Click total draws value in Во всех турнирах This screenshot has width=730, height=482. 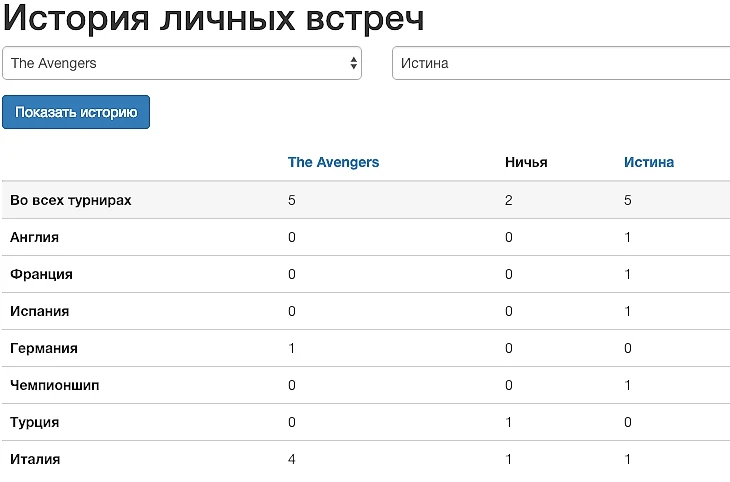(508, 200)
